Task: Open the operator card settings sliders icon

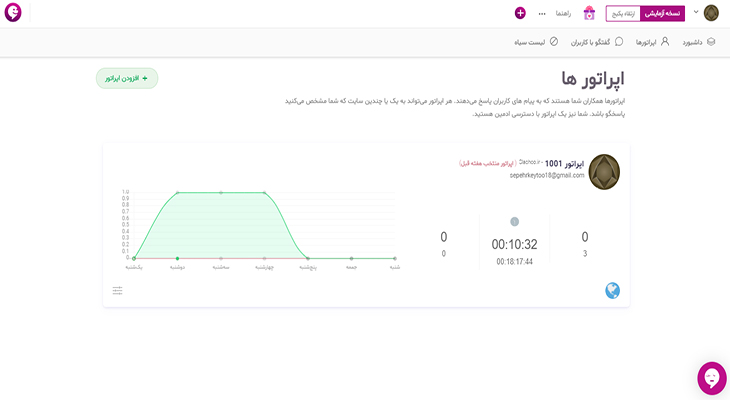Action: point(118,290)
